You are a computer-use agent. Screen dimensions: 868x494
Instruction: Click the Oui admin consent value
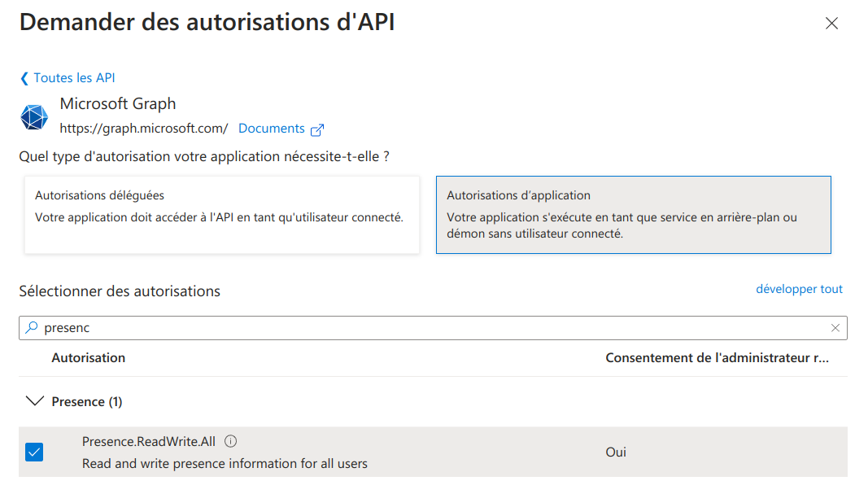[616, 452]
